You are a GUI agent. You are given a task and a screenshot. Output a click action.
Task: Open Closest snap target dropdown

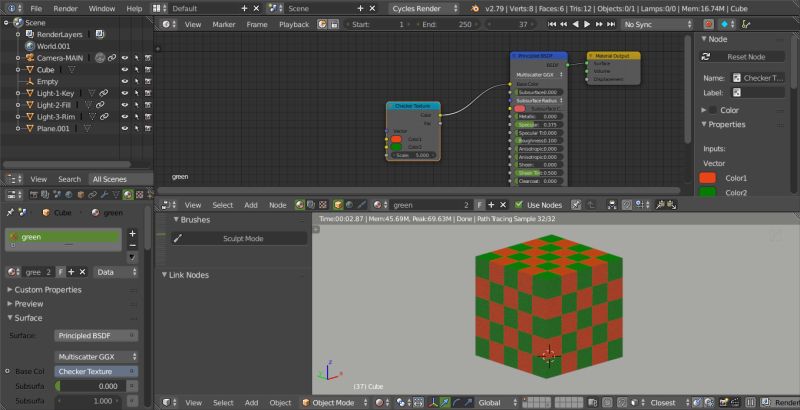pyautogui.click(x=669, y=403)
